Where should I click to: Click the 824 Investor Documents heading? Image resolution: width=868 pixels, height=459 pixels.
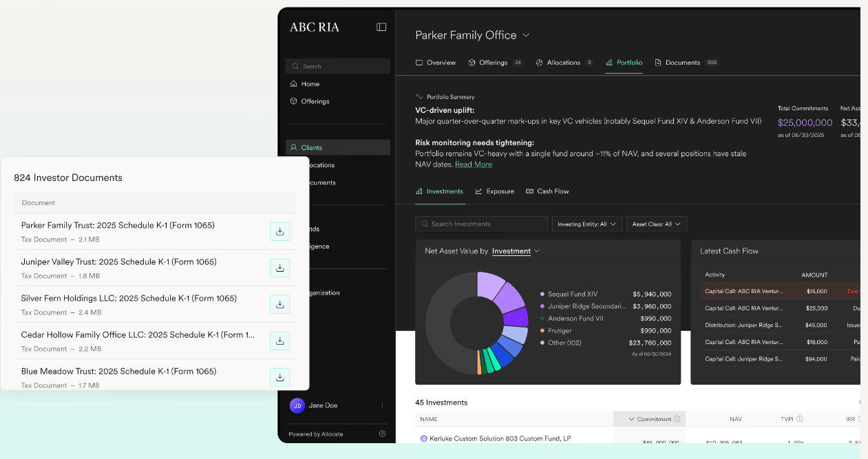click(68, 178)
